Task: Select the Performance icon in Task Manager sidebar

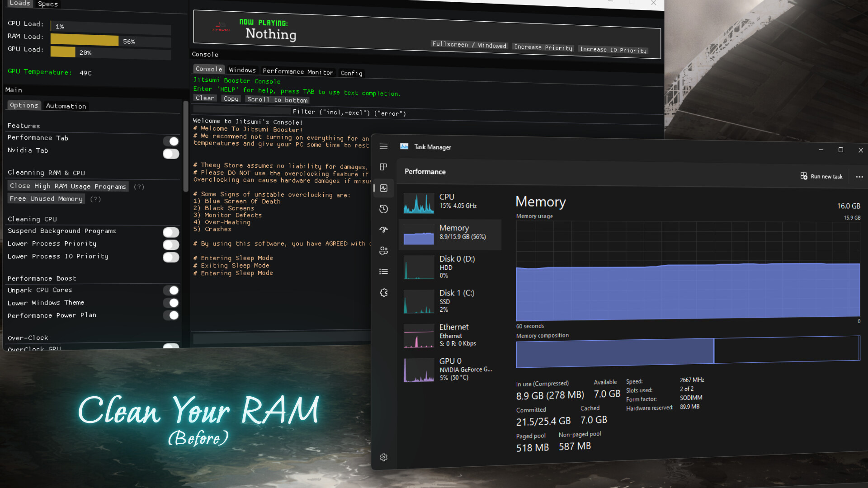Action: pos(383,188)
